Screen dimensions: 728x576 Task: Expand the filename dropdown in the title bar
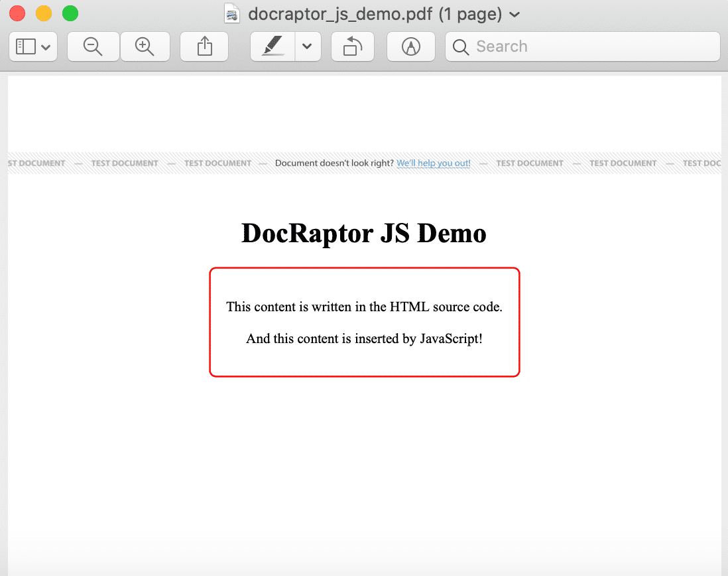click(x=515, y=14)
